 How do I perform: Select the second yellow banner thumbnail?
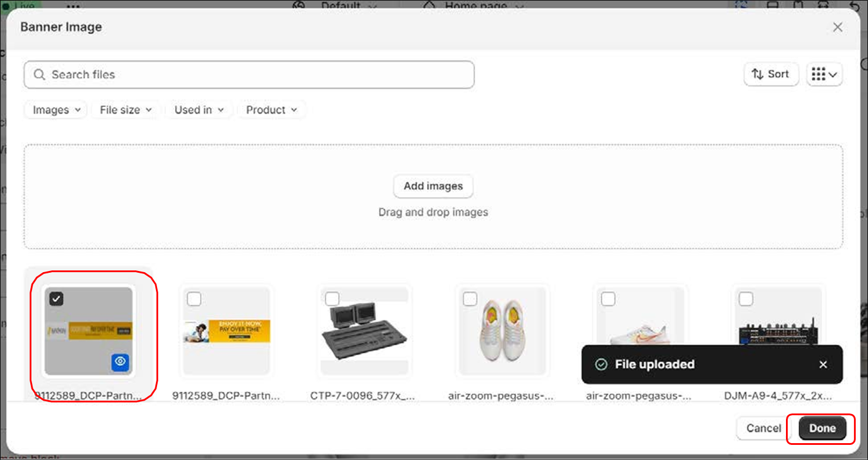click(226, 330)
